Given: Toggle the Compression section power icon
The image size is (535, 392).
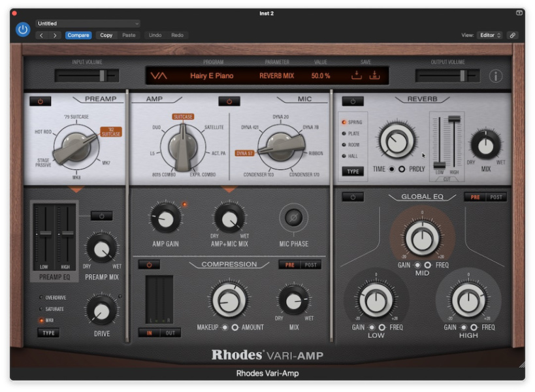Looking at the screenshot, I should click(149, 264).
